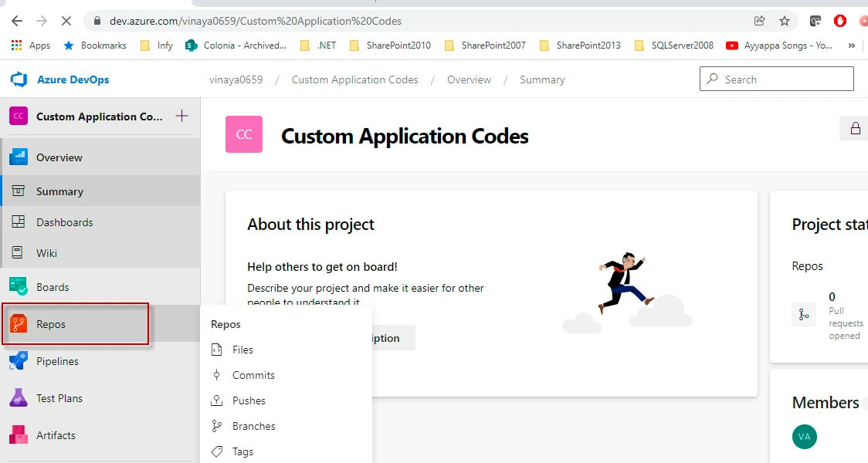Click the large CC project tile
Viewport: 868px width, 463px height.
pyautogui.click(x=244, y=133)
